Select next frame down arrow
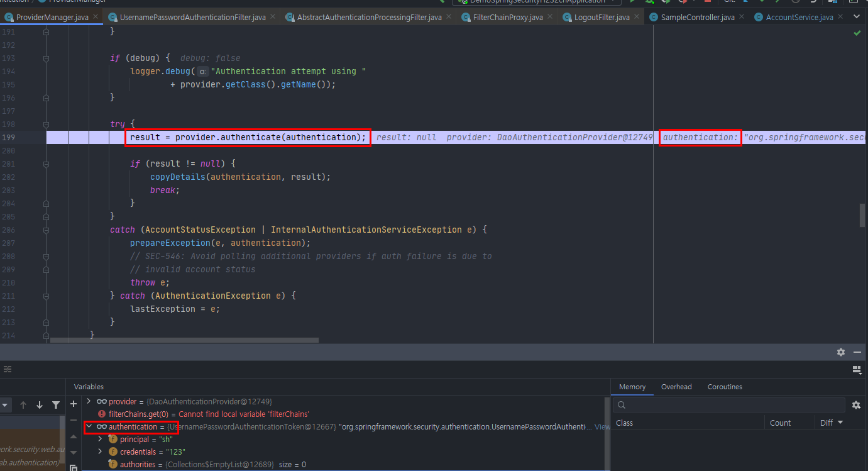This screenshot has width=868, height=471. coord(40,405)
